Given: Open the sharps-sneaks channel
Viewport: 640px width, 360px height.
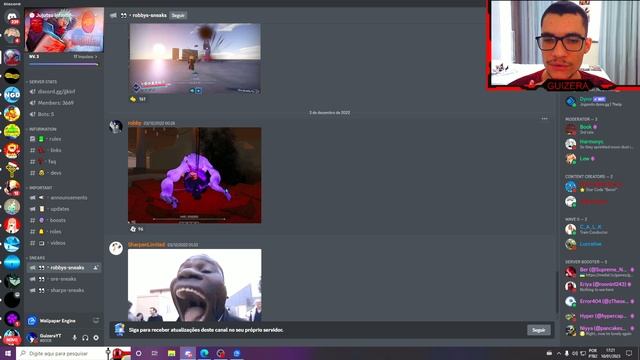Looking at the screenshot, I should [x=64, y=291].
